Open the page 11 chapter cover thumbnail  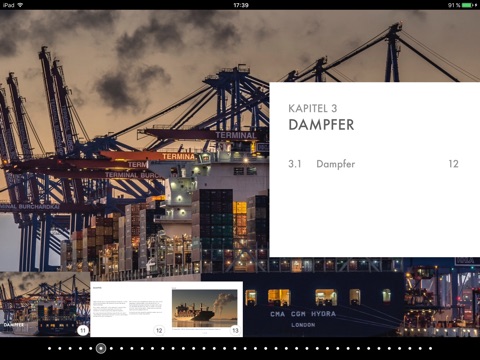45,304
